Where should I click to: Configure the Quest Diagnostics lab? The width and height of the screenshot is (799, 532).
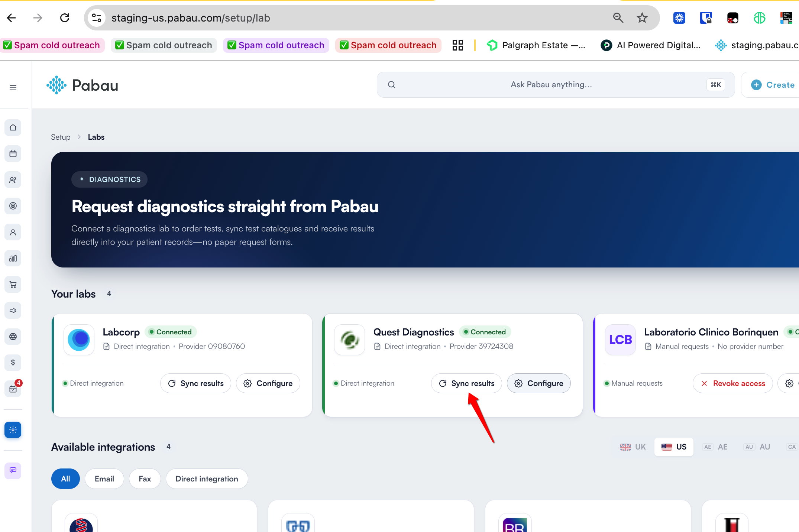tap(539, 383)
